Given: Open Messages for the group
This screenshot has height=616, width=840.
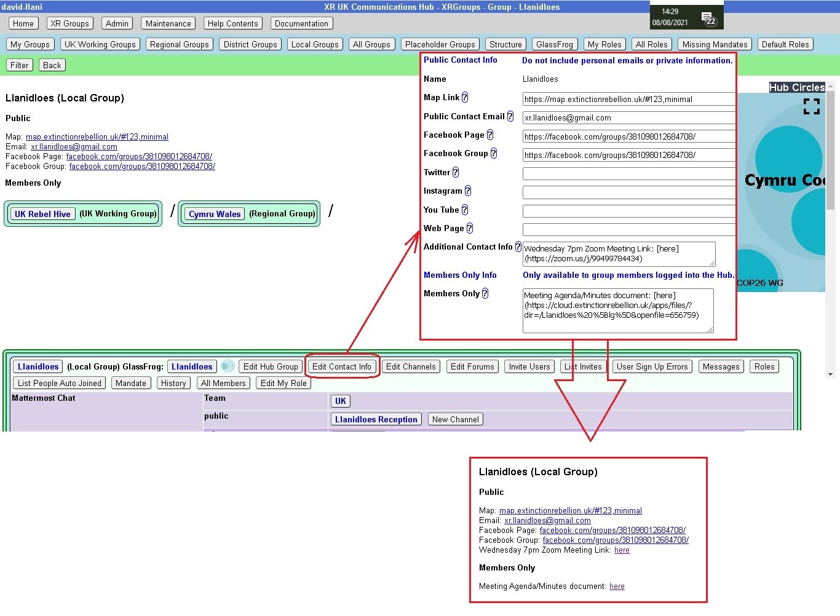Looking at the screenshot, I should coord(721,366).
